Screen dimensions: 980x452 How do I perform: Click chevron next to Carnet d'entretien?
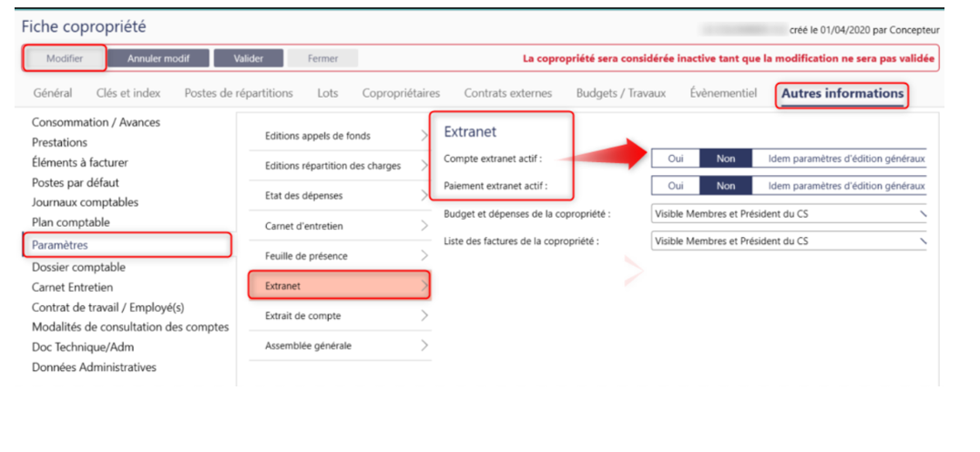click(424, 226)
